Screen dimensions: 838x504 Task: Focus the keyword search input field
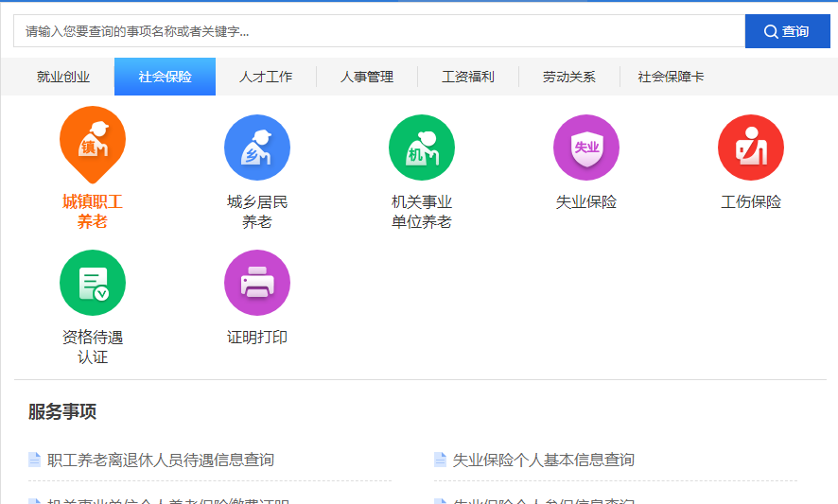tap(378, 31)
